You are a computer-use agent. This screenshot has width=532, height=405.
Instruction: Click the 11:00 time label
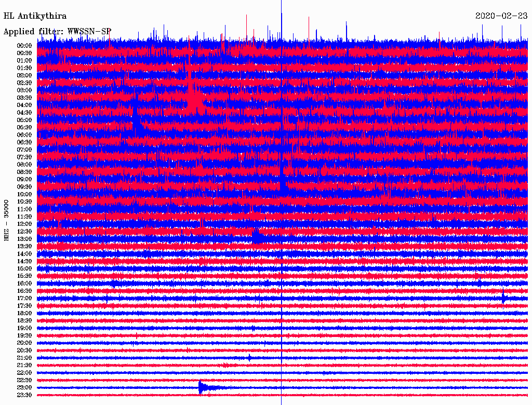click(24, 209)
